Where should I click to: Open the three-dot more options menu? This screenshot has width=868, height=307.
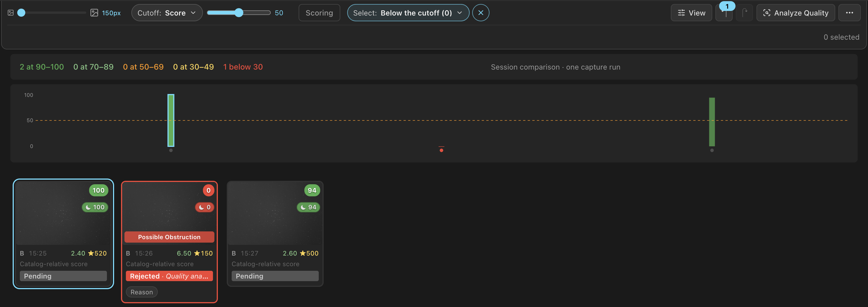(849, 13)
